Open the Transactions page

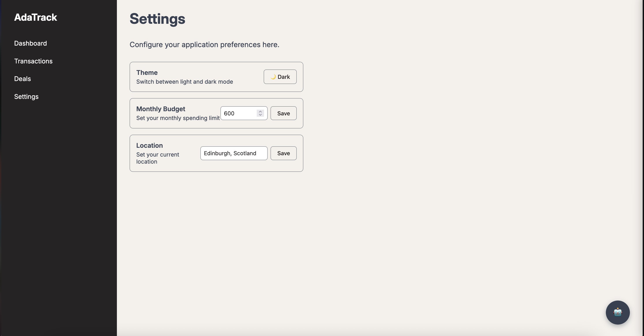[33, 61]
